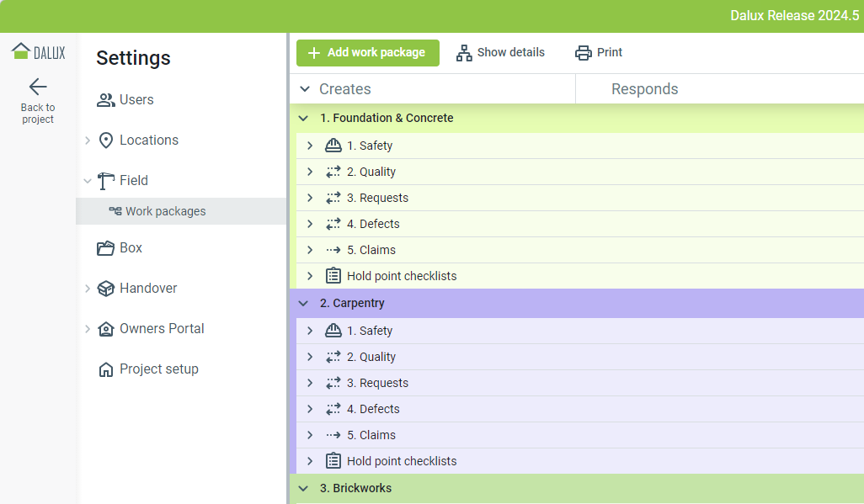
Task: Click Show details in the toolbar
Action: [500, 53]
